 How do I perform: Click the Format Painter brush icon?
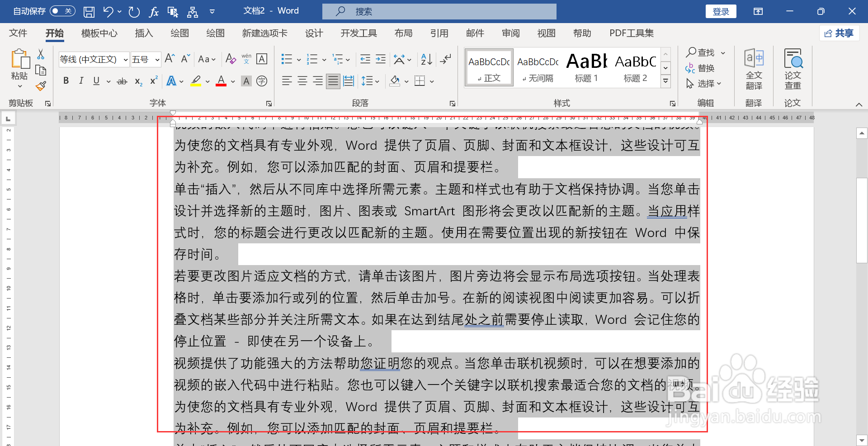pyautogui.click(x=41, y=86)
